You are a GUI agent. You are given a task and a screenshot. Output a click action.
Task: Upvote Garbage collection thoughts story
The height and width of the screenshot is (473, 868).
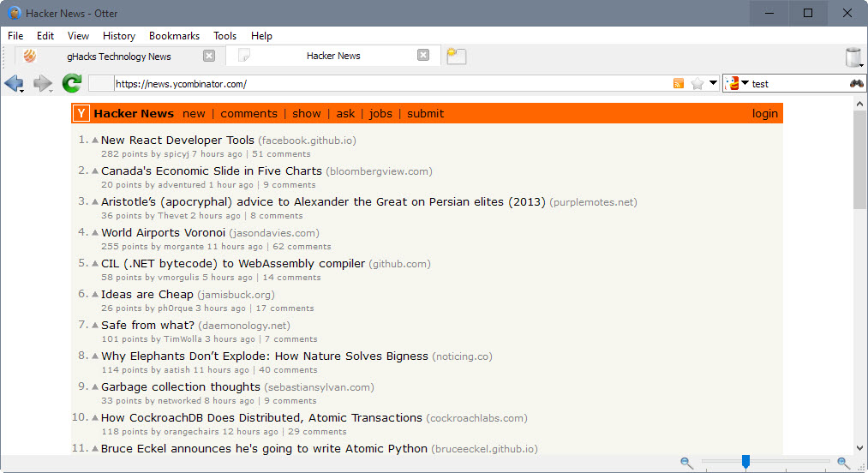(x=94, y=386)
